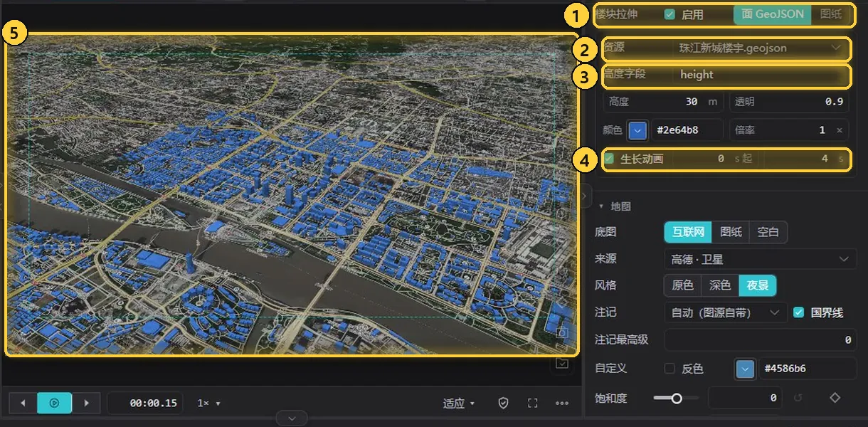
Task: Collapse the right panel with the side arrow
Action: tap(584, 194)
